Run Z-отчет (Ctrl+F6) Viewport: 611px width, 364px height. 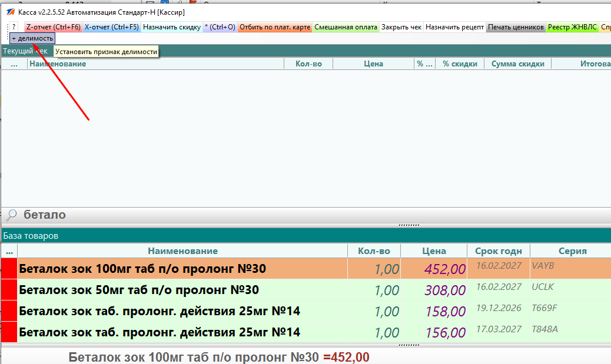pyautogui.click(x=54, y=27)
